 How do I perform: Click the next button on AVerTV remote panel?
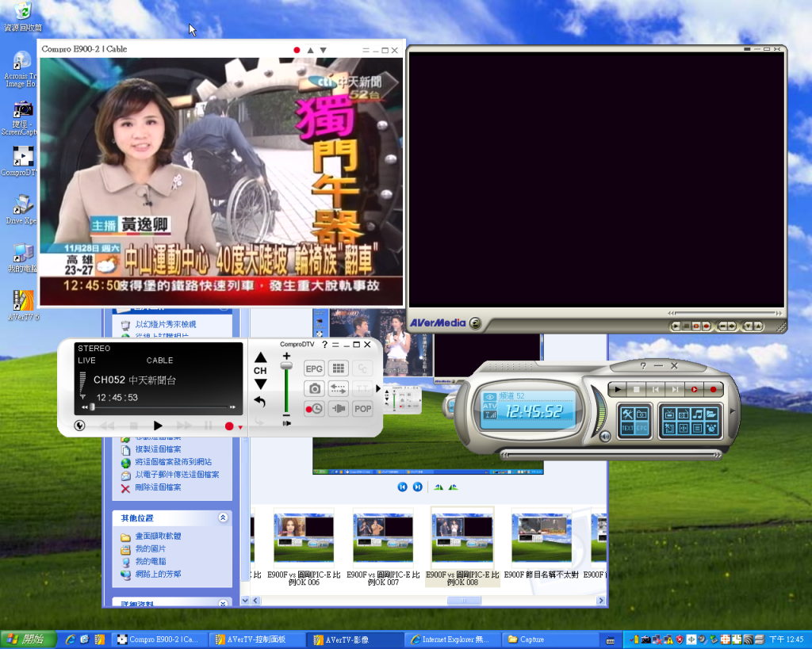tap(675, 389)
